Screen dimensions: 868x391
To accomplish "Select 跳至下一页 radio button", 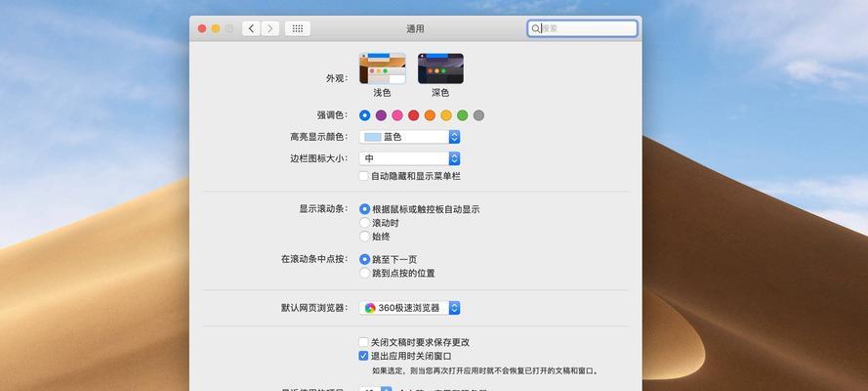I will pos(365,259).
